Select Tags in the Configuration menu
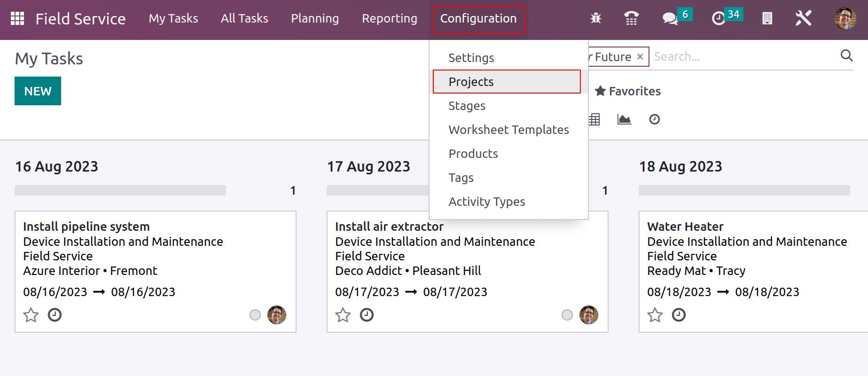This screenshot has width=868, height=376. click(508, 178)
